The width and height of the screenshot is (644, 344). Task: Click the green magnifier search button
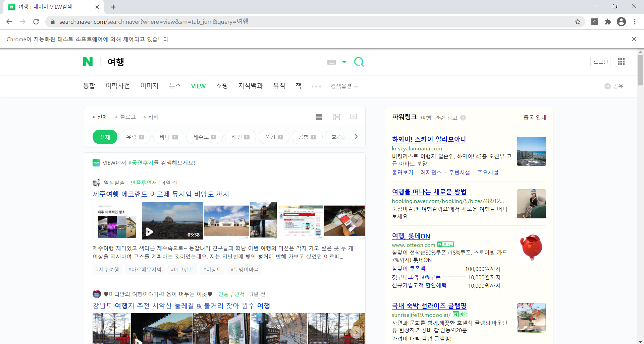359,62
